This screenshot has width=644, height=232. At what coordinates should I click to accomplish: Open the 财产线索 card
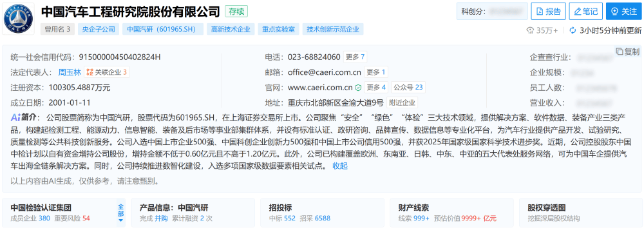tap(451, 213)
